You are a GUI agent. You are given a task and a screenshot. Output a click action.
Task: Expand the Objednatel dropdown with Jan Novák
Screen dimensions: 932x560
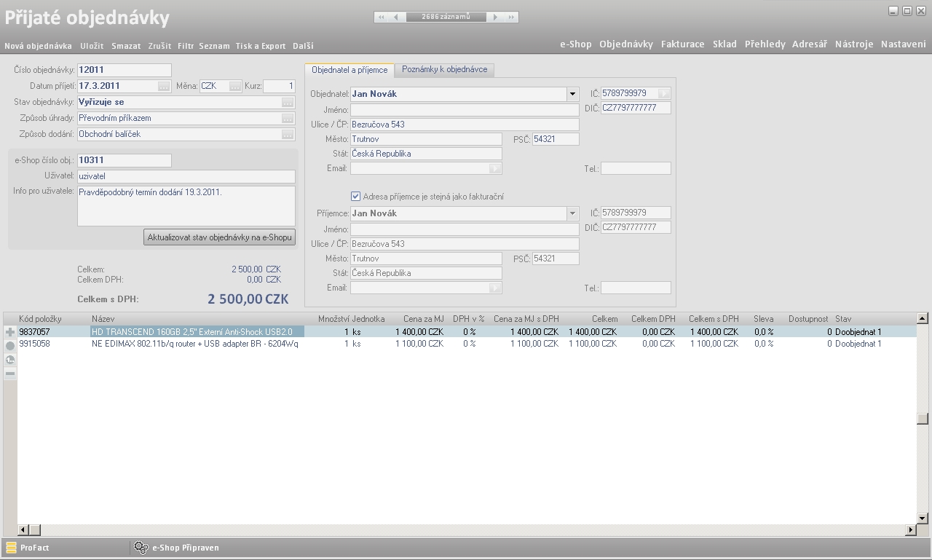pyautogui.click(x=572, y=94)
